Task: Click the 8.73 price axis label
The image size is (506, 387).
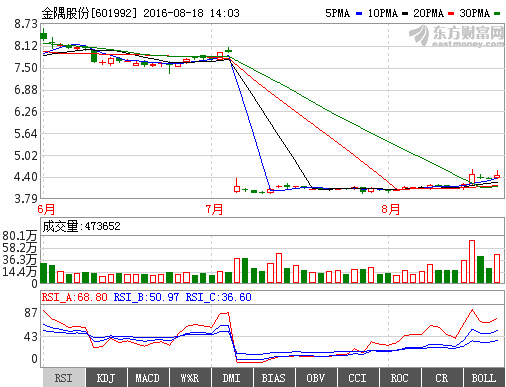Action: (x=26, y=24)
